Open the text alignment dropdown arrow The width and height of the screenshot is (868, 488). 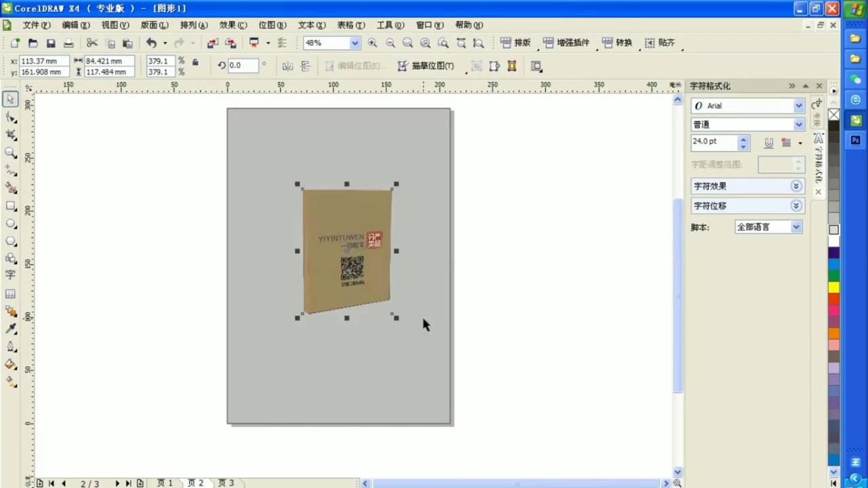800,143
